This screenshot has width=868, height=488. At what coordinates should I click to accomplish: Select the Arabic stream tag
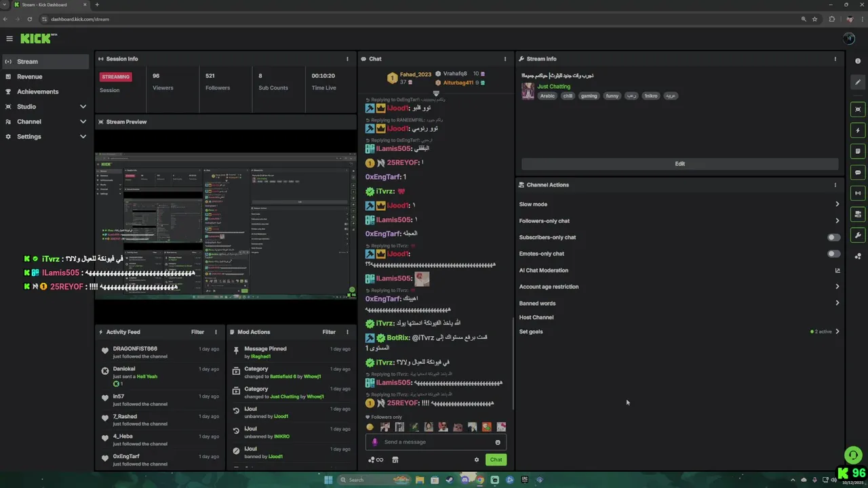point(547,96)
